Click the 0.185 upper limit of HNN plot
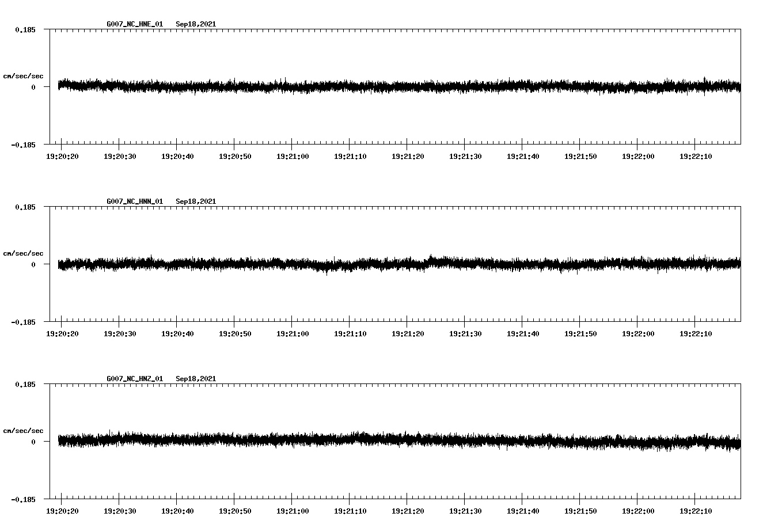 (25, 207)
